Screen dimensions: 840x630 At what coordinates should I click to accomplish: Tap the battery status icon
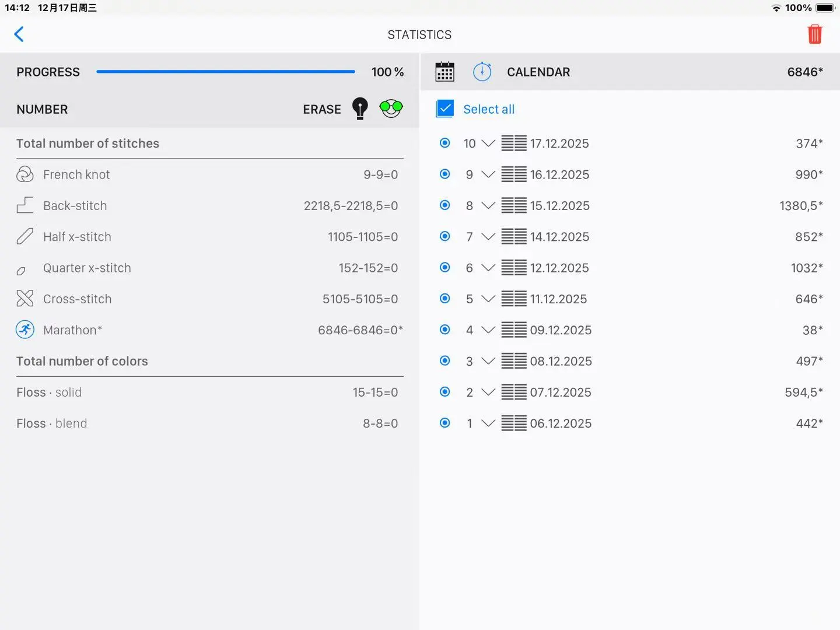(x=825, y=8)
